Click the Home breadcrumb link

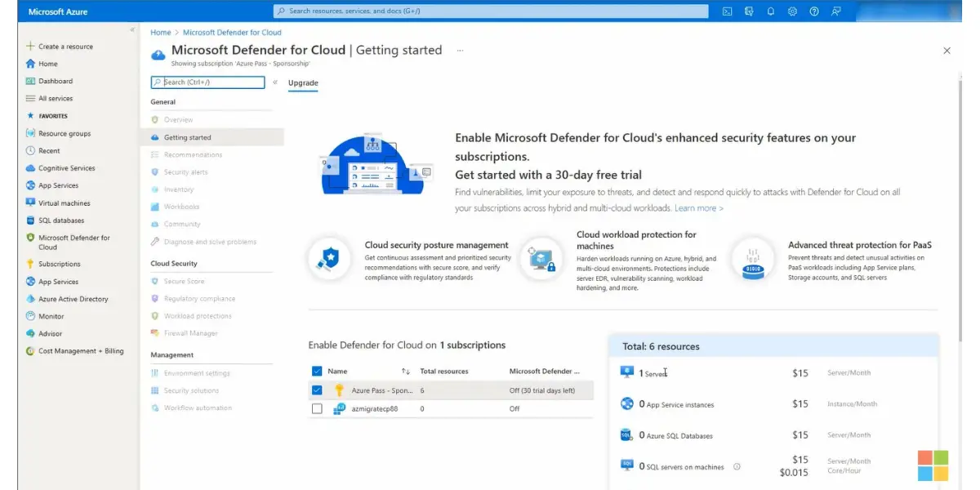pos(161,33)
